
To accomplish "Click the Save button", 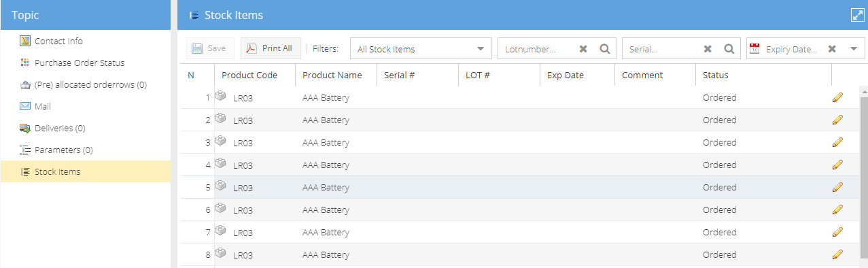I will pyautogui.click(x=210, y=48).
